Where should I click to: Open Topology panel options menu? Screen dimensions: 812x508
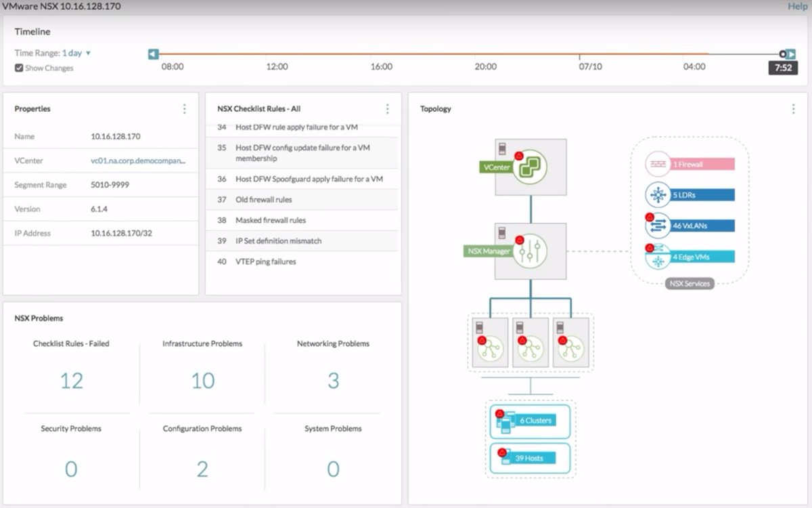[x=793, y=108]
